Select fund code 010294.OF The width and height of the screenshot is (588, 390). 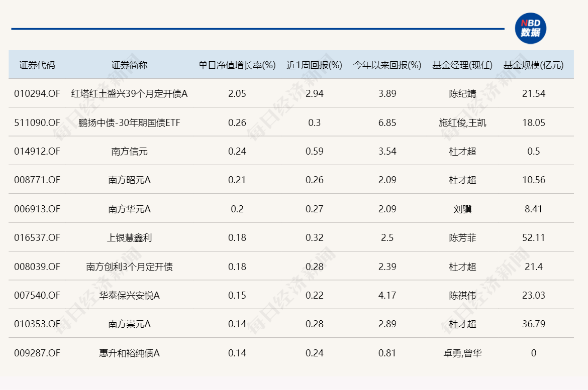[x=37, y=94]
